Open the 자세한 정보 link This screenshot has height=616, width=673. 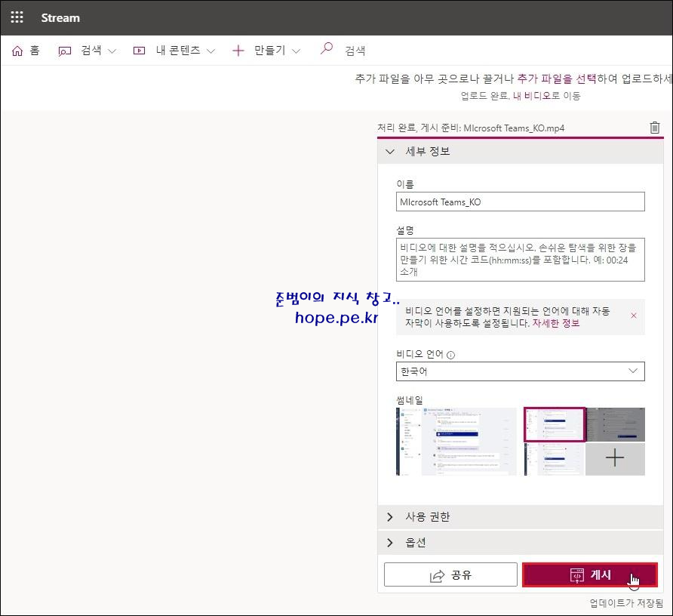coord(556,323)
